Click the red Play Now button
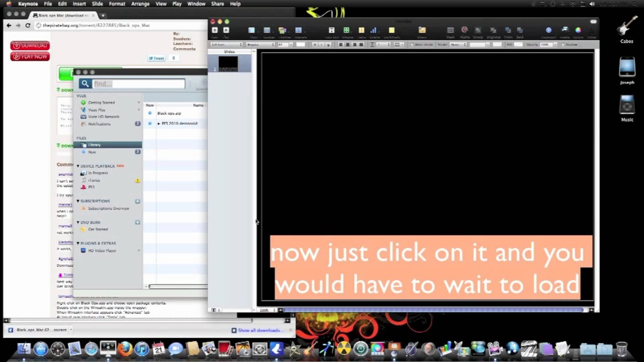The width and height of the screenshot is (644, 362). tap(30, 57)
